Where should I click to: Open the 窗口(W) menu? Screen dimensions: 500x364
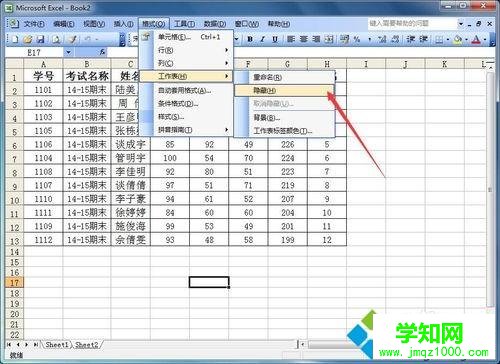pyautogui.click(x=246, y=24)
